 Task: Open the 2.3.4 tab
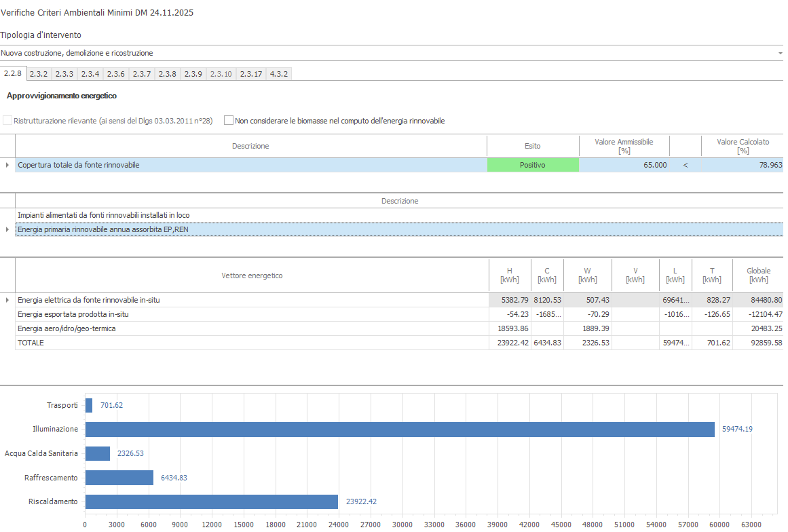tap(90, 74)
